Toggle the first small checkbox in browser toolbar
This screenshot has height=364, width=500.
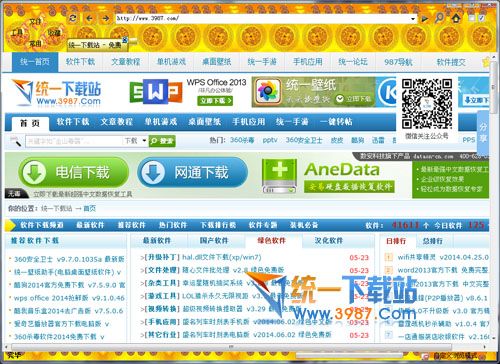tap(472, 18)
